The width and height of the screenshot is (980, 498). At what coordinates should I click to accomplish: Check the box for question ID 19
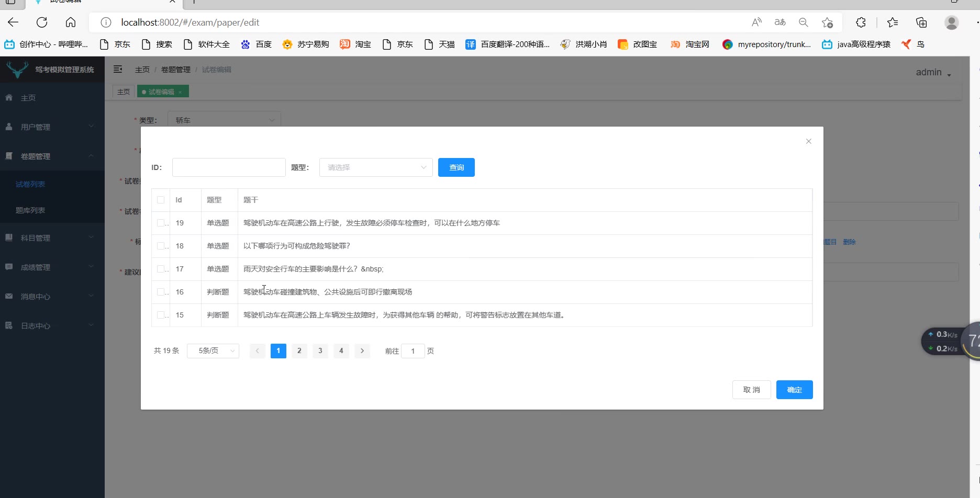pos(161,223)
